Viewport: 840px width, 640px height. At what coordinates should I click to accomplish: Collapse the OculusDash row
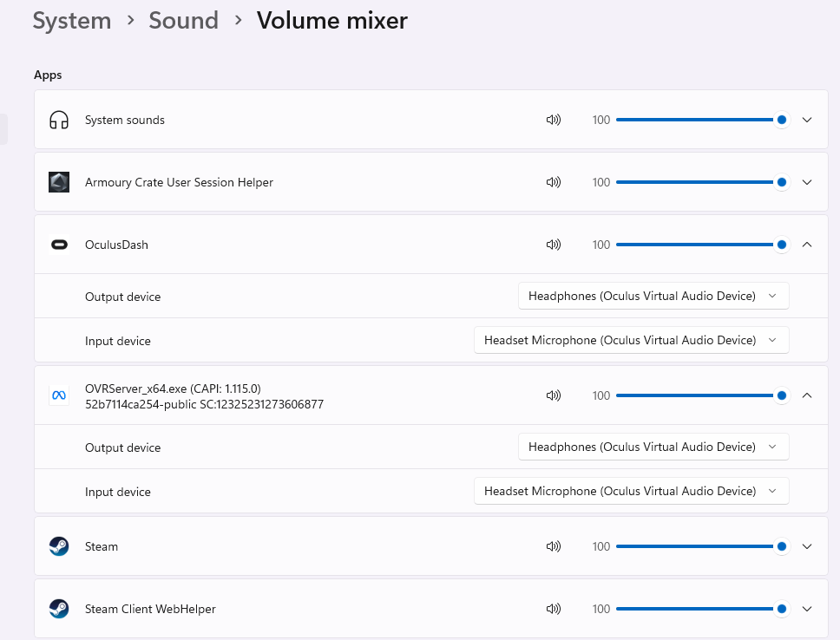[807, 245]
